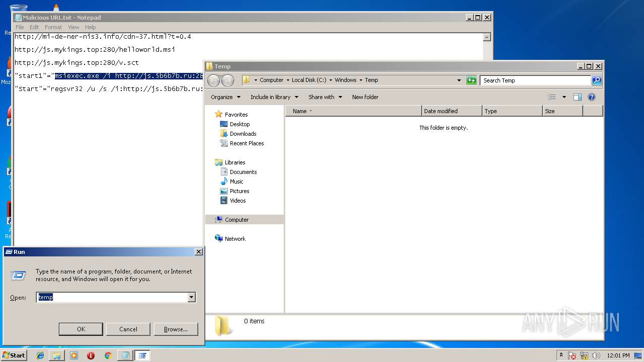644x362 pixels.
Task: Launch Google Chrome from the taskbar
Action: tap(108, 355)
